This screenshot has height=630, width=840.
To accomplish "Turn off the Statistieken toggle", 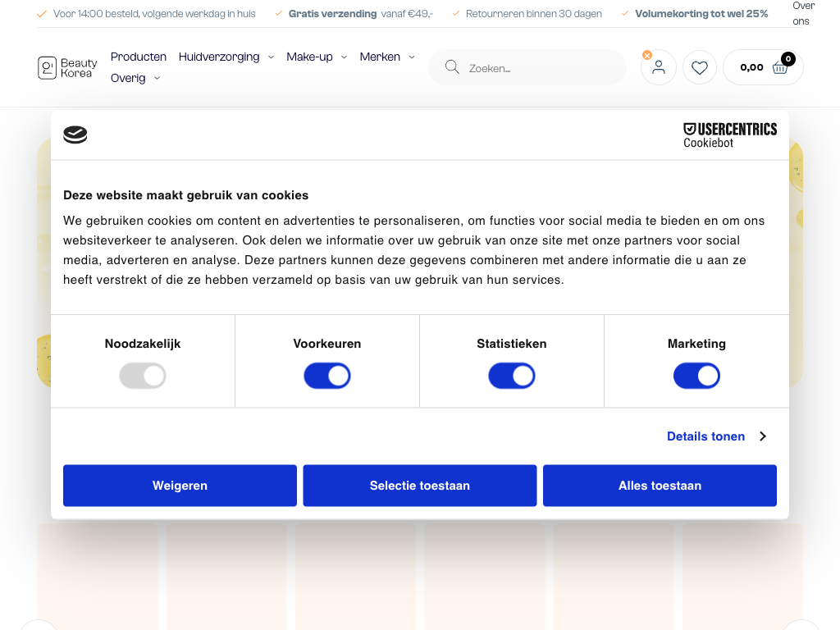I will (512, 377).
